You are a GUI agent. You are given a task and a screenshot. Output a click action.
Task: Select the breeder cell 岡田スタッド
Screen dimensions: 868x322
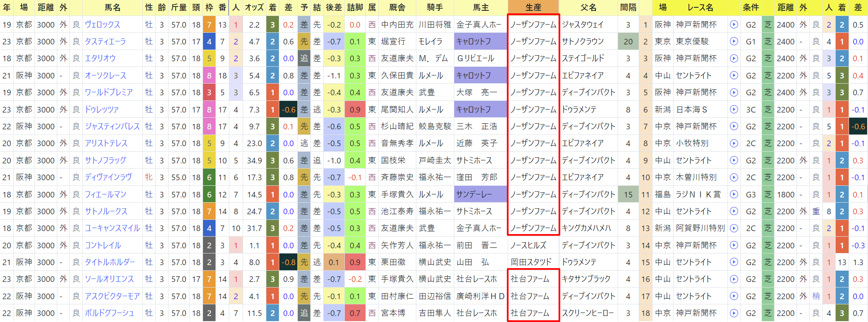534,262
